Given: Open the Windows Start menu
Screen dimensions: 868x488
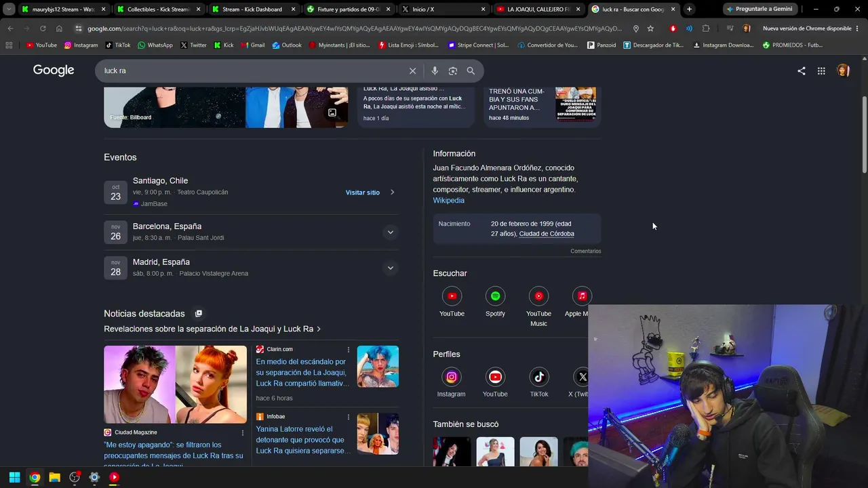Looking at the screenshot, I should pos(14,477).
